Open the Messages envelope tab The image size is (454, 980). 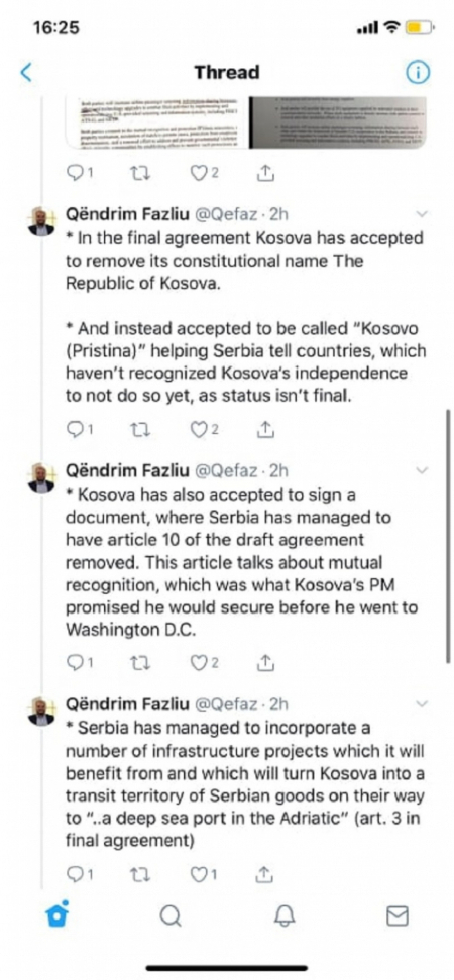(x=397, y=915)
